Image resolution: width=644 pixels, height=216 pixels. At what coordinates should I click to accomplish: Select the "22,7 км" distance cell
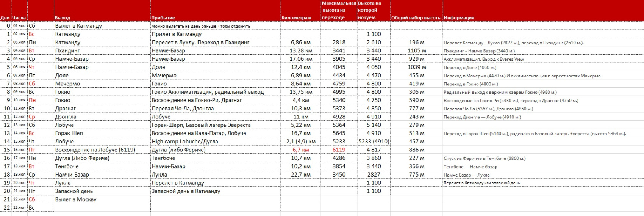click(301, 175)
